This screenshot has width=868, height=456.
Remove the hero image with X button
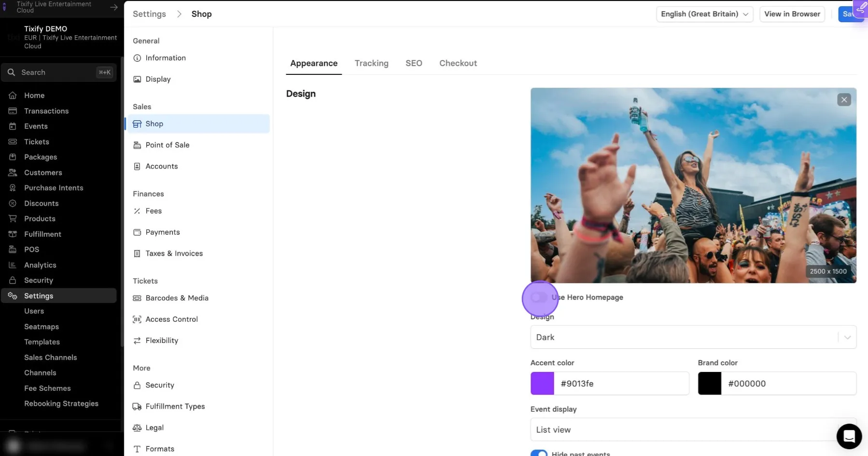(844, 100)
